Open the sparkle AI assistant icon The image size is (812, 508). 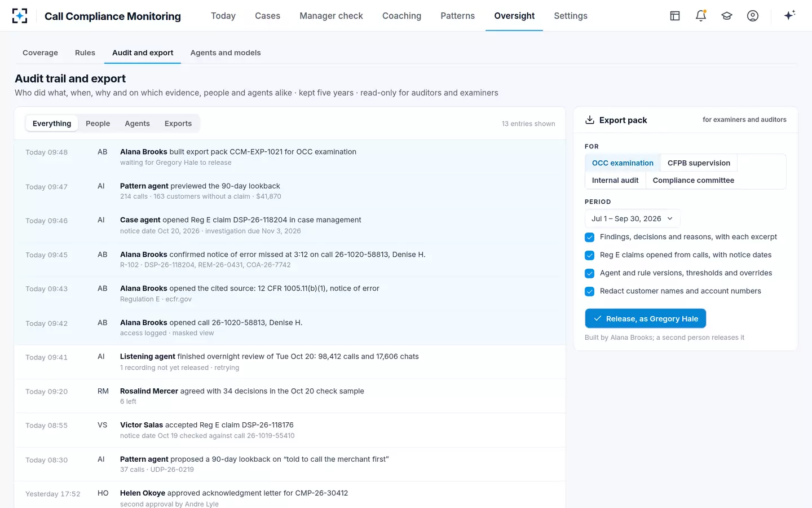[x=789, y=15]
